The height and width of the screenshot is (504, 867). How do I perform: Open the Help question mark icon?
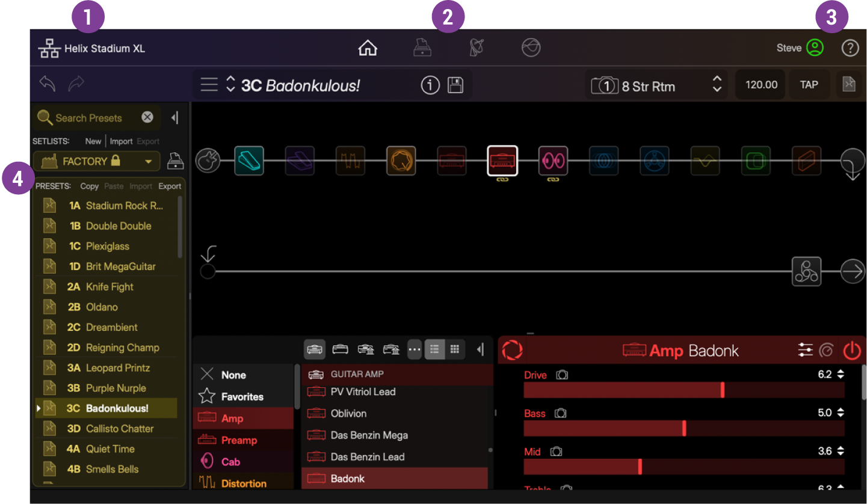[850, 48]
